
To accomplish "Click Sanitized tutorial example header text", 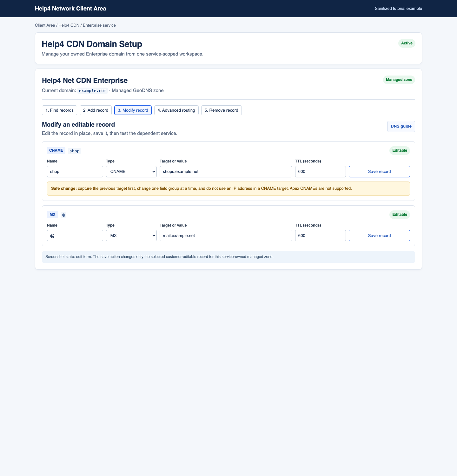I will (398, 9).
